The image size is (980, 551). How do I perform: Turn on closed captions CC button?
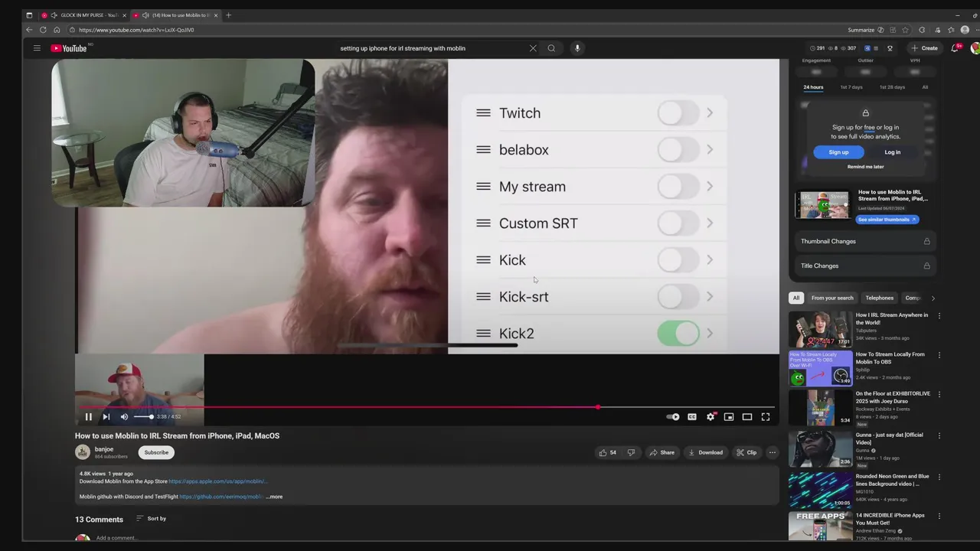point(692,417)
